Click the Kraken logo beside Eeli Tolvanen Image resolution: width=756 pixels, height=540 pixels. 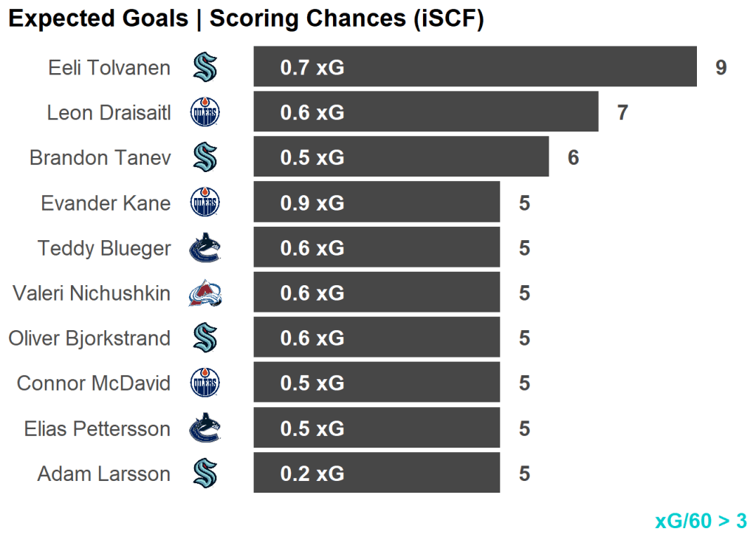click(205, 67)
